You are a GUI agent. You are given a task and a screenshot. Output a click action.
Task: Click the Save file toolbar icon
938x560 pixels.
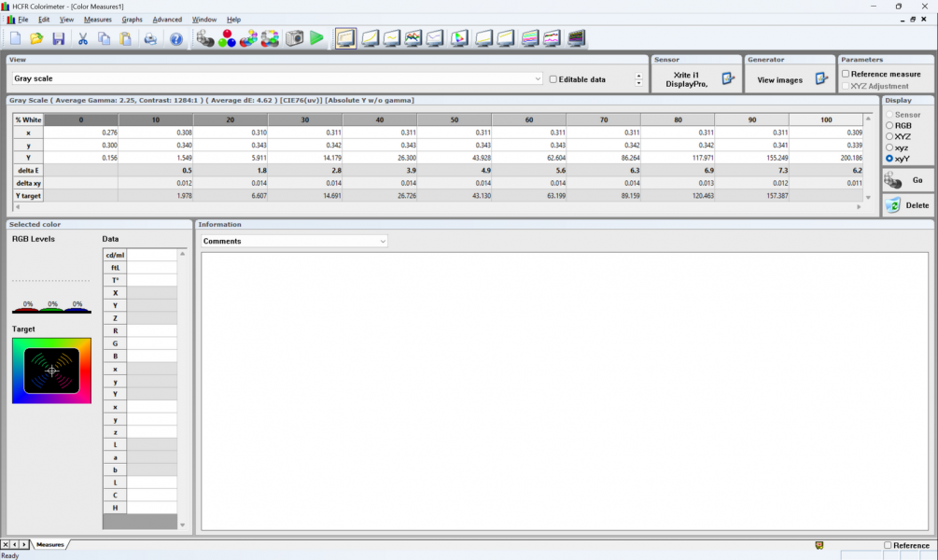click(59, 38)
